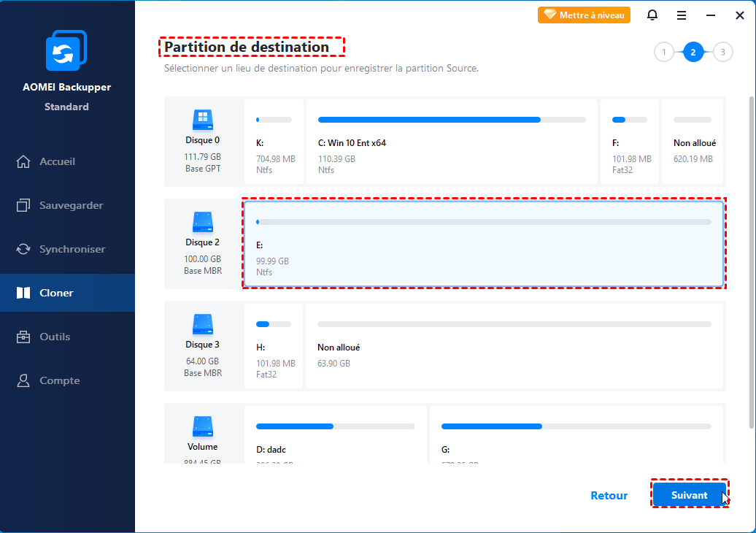The width and height of the screenshot is (756, 533).
Task: Click the Volume drive icon
Action: pyautogui.click(x=203, y=427)
